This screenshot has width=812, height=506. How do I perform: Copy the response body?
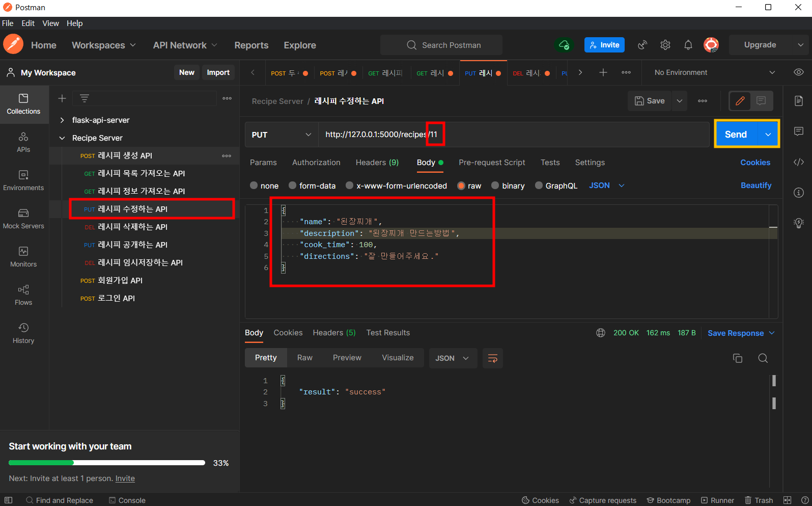tap(738, 358)
